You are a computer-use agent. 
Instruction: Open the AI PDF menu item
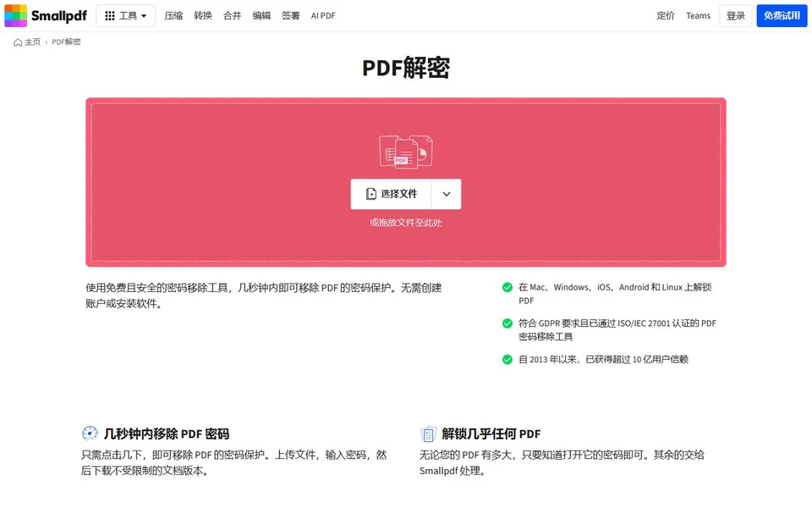click(323, 16)
